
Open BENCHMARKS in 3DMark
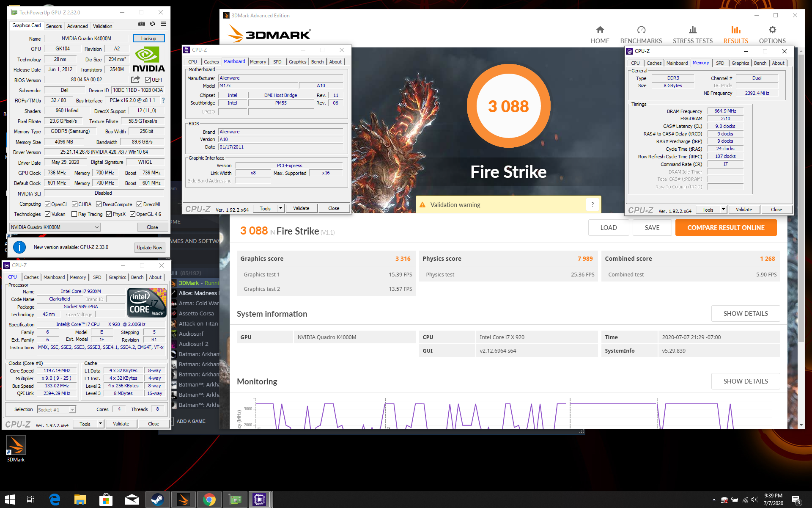click(641, 35)
